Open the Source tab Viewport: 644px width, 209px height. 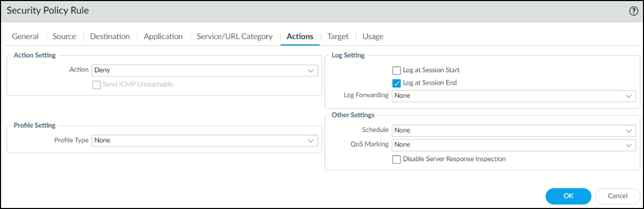tap(64, 37)
